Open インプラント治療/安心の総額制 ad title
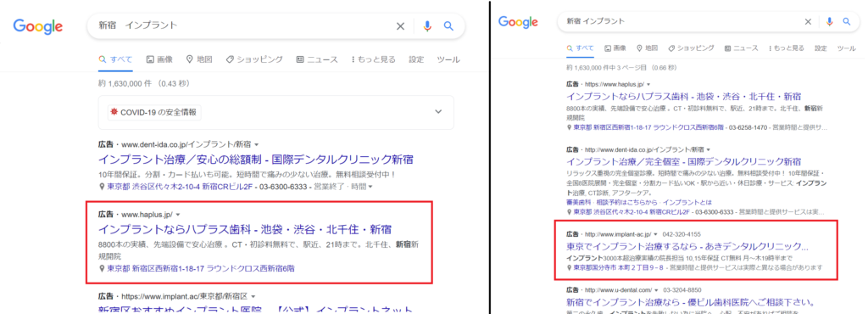The image size is (868, 314). pos(256,160)
